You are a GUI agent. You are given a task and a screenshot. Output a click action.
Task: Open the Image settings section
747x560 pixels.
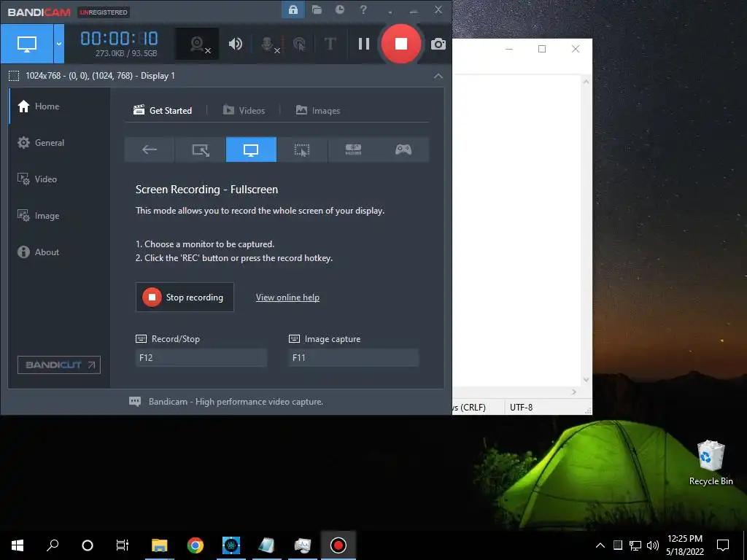[38, 216]
